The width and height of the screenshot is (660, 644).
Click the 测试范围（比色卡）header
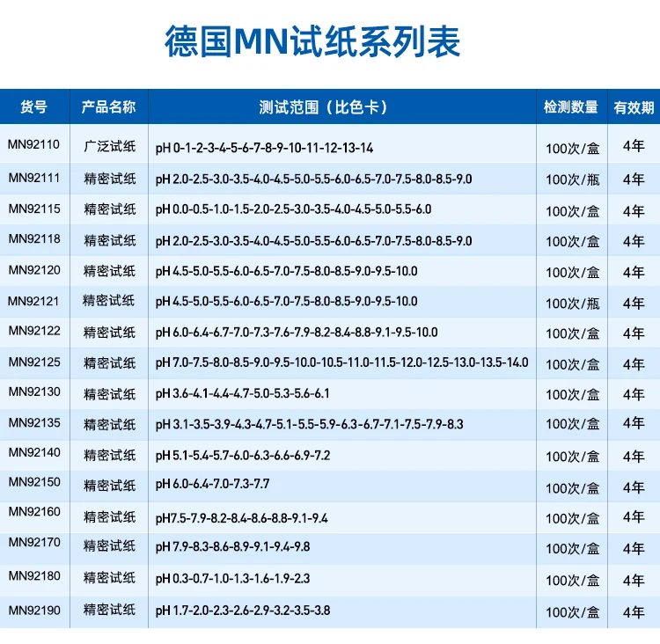pos(323,107)
